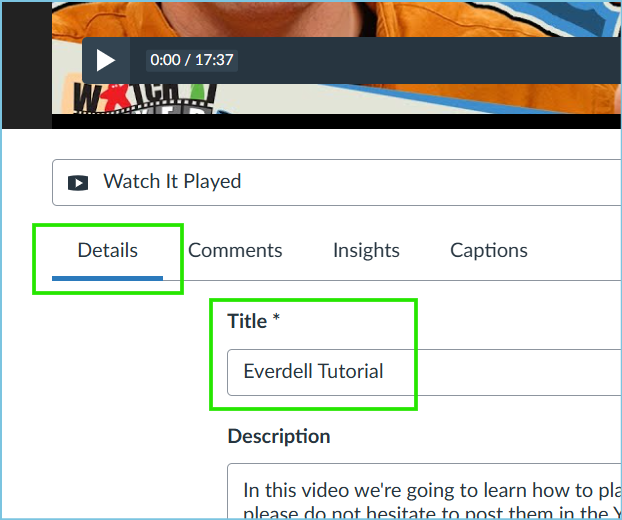Click the video icon beside Watch It Played
Screen dimensions: 622x520
pyautogui.click(x=78, y=183)
